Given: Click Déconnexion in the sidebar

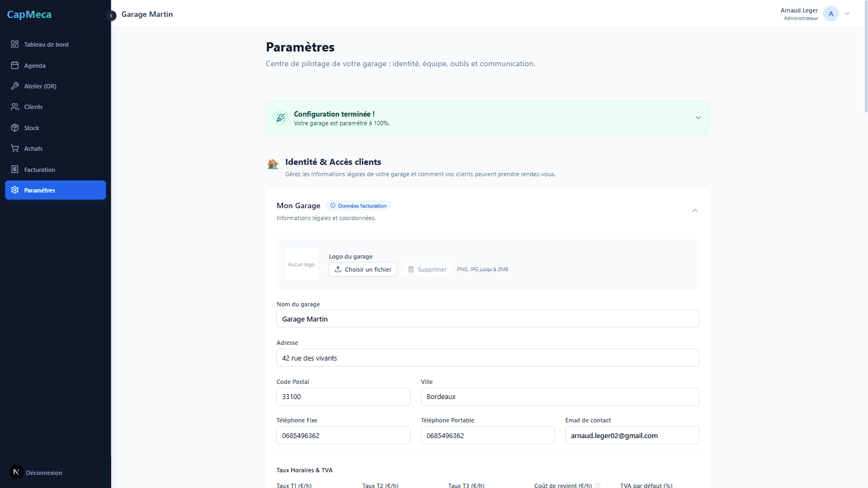Looking at the screenshot, I should coord(44,473).
